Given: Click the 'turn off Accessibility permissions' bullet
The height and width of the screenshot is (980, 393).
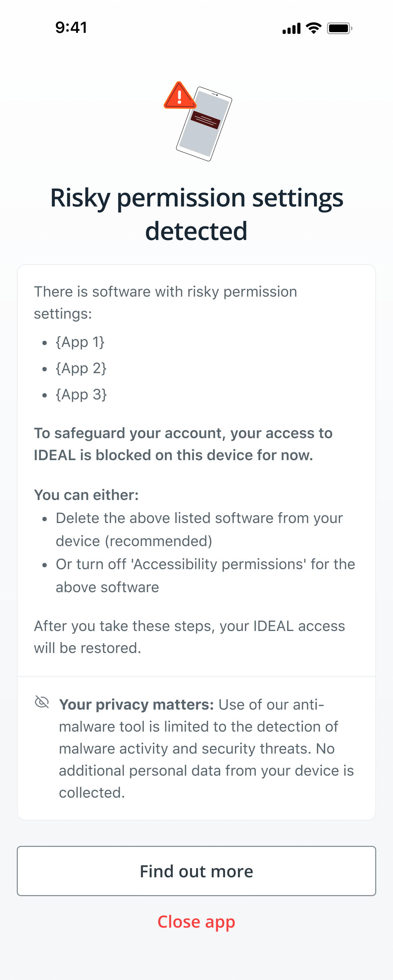Looking at the screenshot, I should pyautogui.click(x=205, y=575).
